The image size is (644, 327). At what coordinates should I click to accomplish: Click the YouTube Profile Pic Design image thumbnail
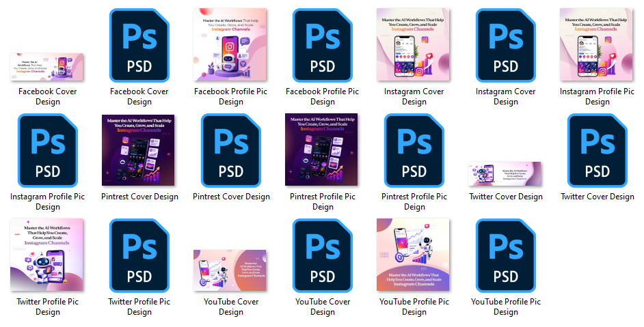point(413,255)
